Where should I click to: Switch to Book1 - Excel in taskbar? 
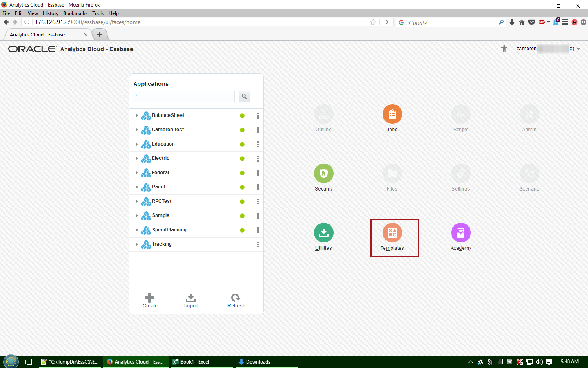[200, 362]
